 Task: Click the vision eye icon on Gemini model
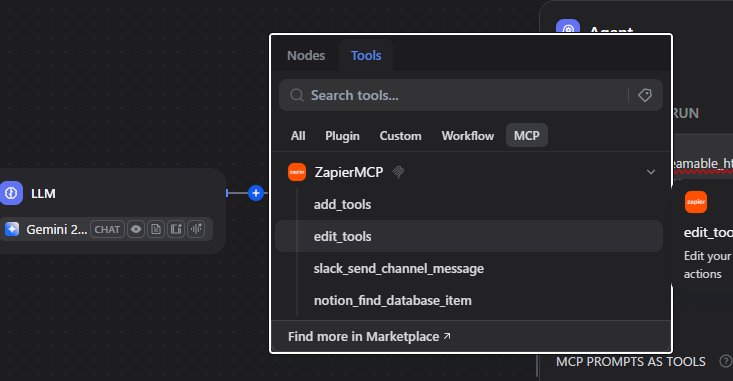click(136, 229)
